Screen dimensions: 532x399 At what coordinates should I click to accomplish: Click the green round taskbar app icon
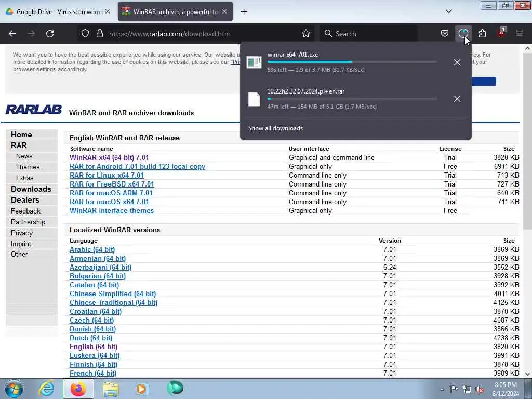click(175, 388)
